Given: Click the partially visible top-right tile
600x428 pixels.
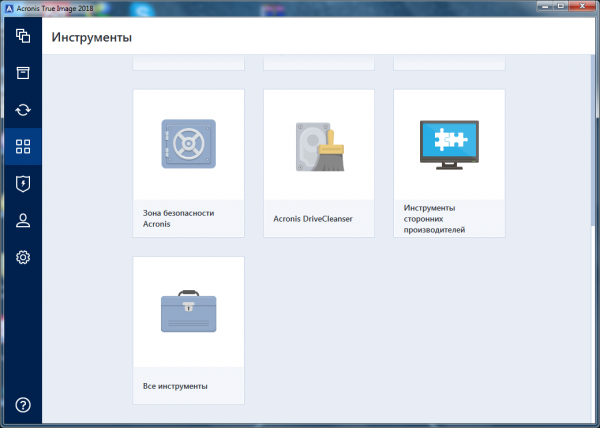Looking at the screenshot, I should pyautogui.click(x=449, y=63).
